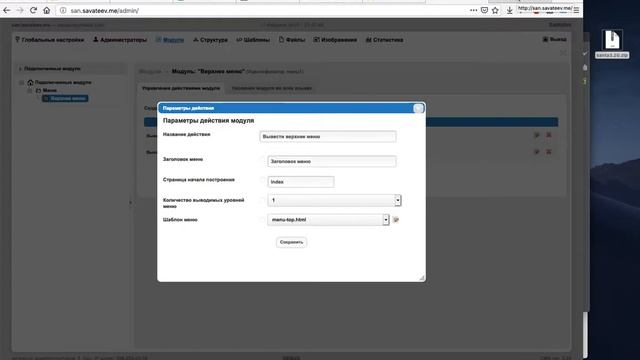640x360 pixels.
Task: Click the delete icon of the first action row
Action: 549,135
